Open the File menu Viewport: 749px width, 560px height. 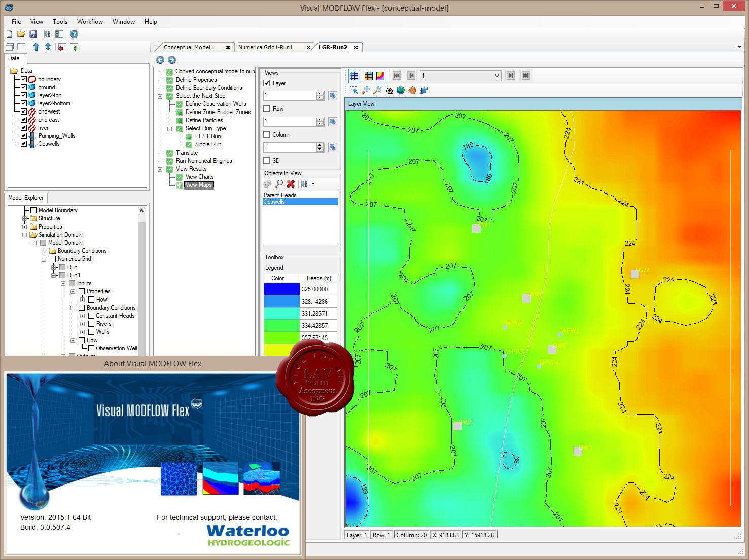(x=16, y=22)
